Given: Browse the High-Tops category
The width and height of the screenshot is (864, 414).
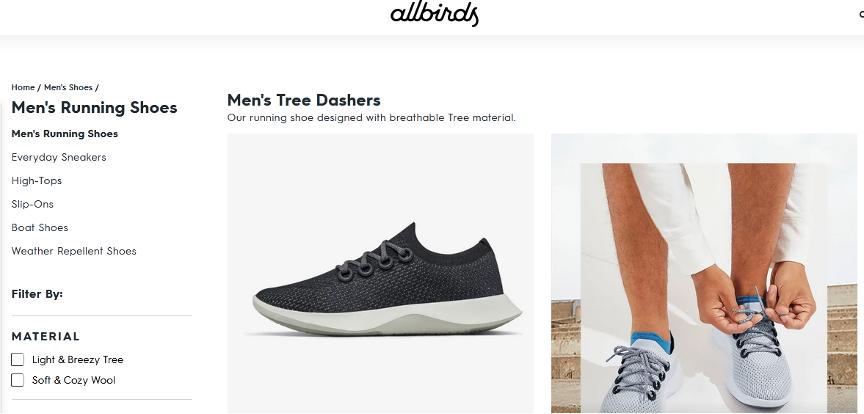Looking at the screenshot, I should click(36, 181).
